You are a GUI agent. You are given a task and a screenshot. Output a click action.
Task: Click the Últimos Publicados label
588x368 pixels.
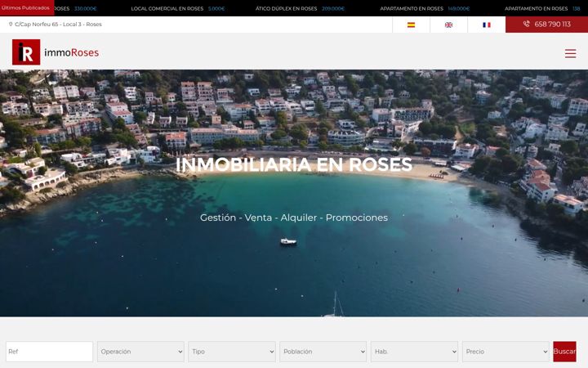[26, 8]
